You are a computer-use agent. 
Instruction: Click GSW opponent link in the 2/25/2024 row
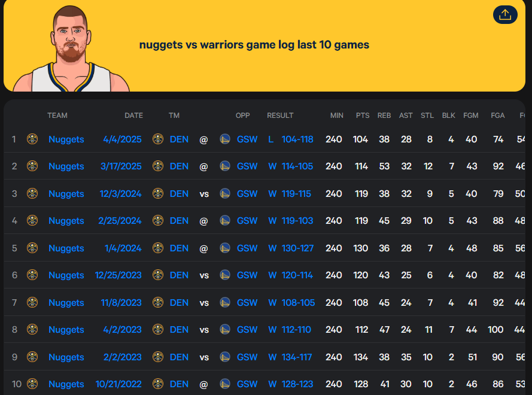tap(247, 221)
